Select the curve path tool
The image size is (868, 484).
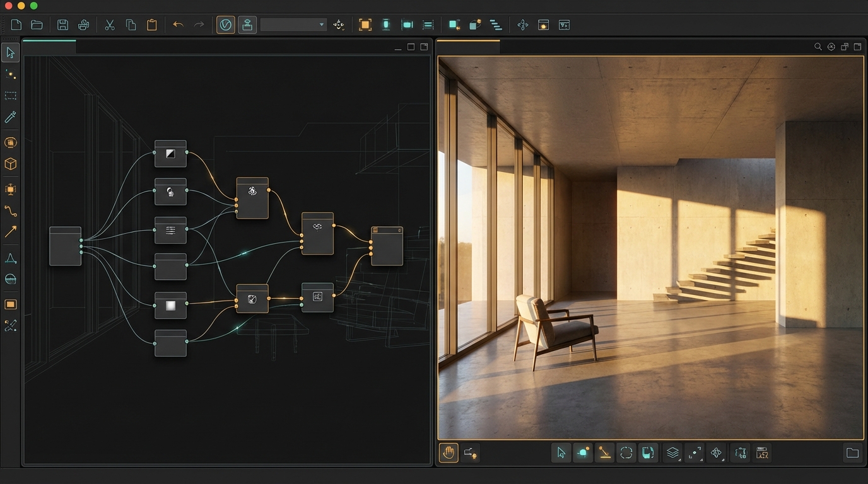click(x=11, y=210)
